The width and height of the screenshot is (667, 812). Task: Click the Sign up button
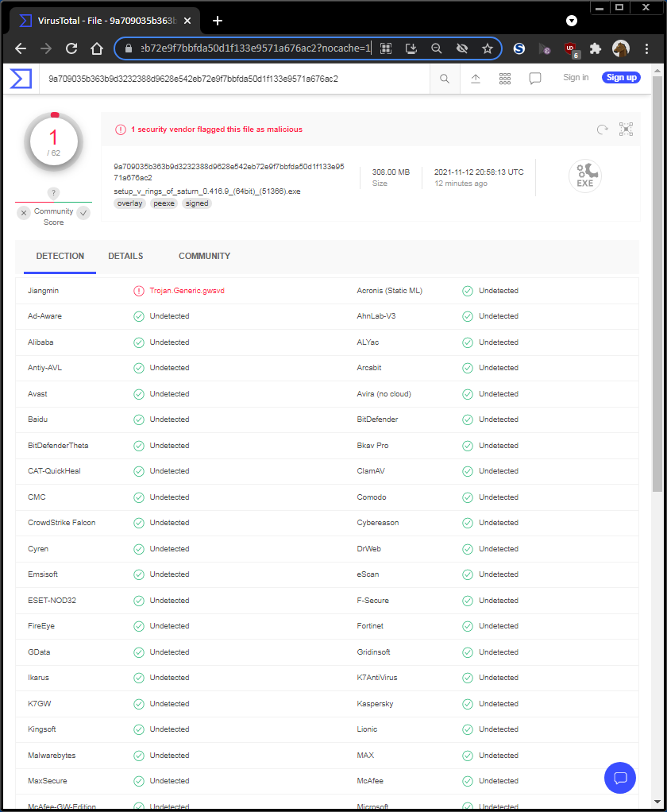pyautogui.click(x=622, y=78)
